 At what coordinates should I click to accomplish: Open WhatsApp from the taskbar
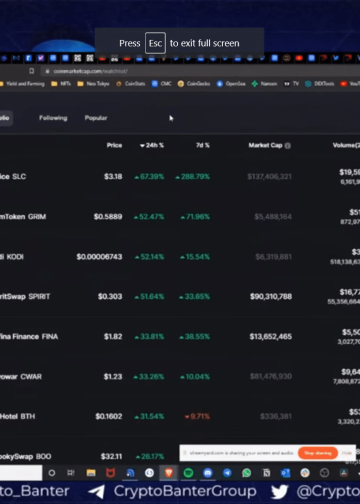point(247,473)
